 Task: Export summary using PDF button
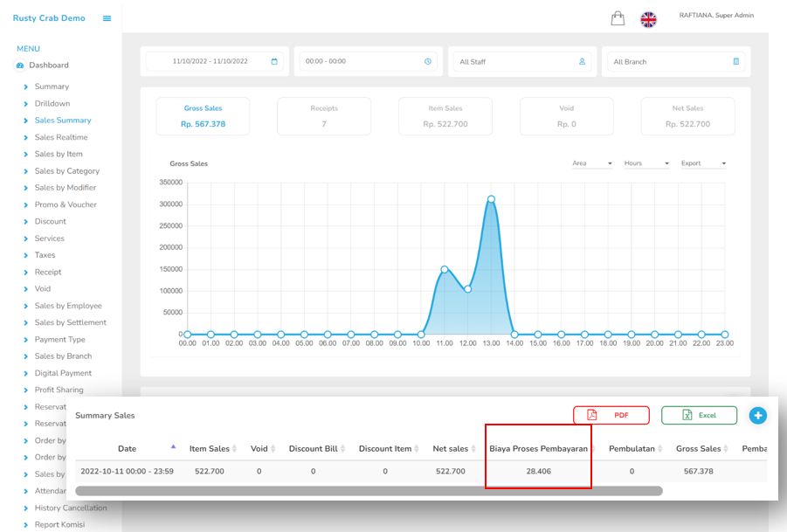click(611, 415)
